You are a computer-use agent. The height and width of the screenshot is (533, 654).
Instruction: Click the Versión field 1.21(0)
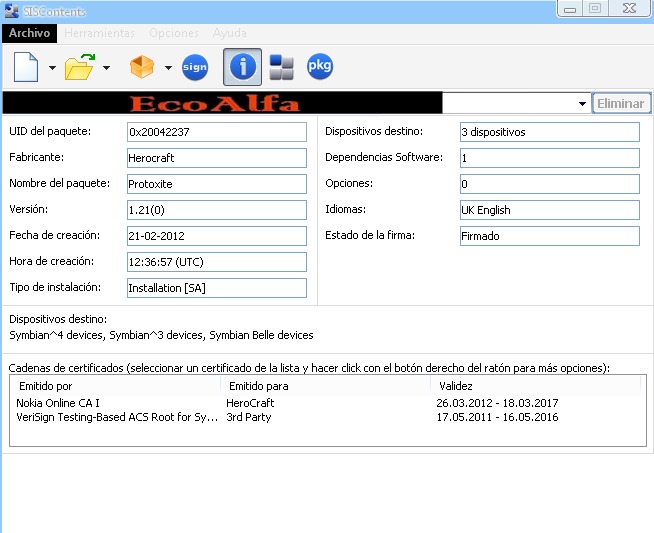click(x=217, y=210)
